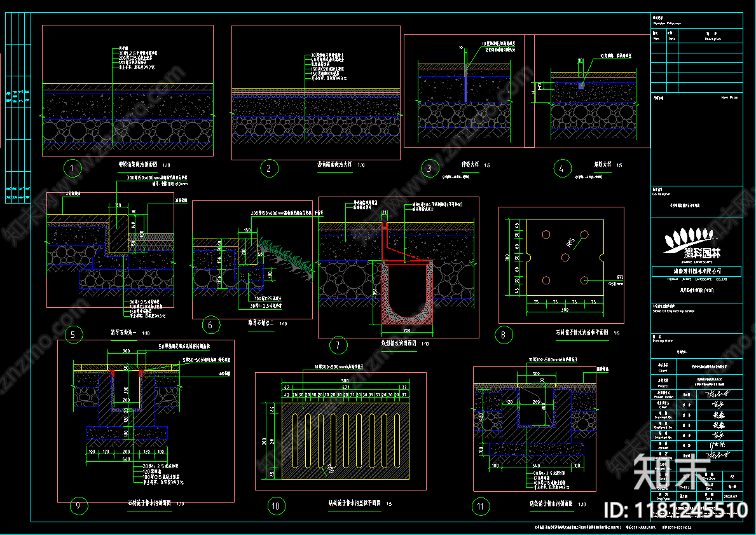Click the detail number 2 bubble
756x535 pixels.
point(268,169)
